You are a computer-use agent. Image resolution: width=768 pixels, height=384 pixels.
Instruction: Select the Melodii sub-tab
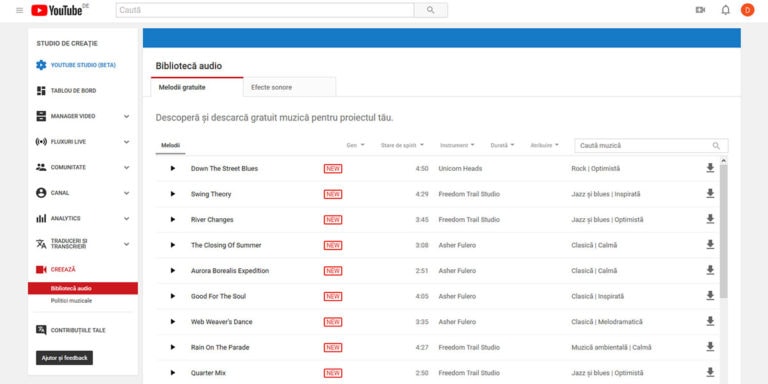tap(170, 145)
